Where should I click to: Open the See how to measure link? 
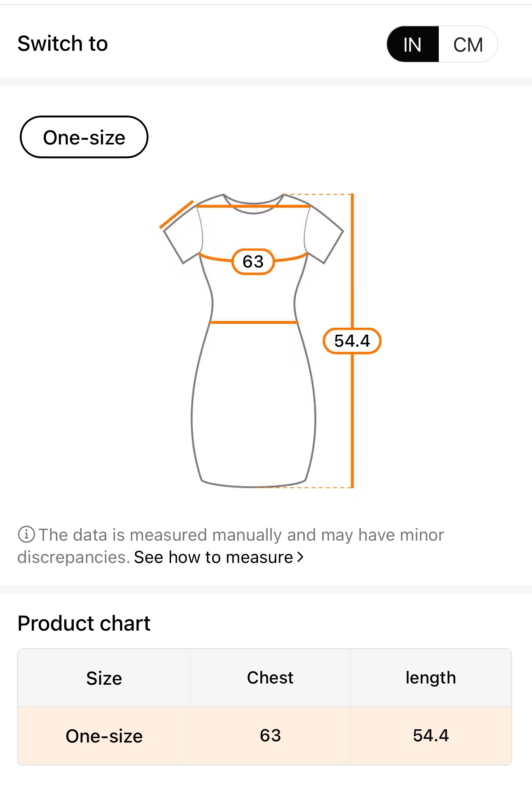(213, 557)
